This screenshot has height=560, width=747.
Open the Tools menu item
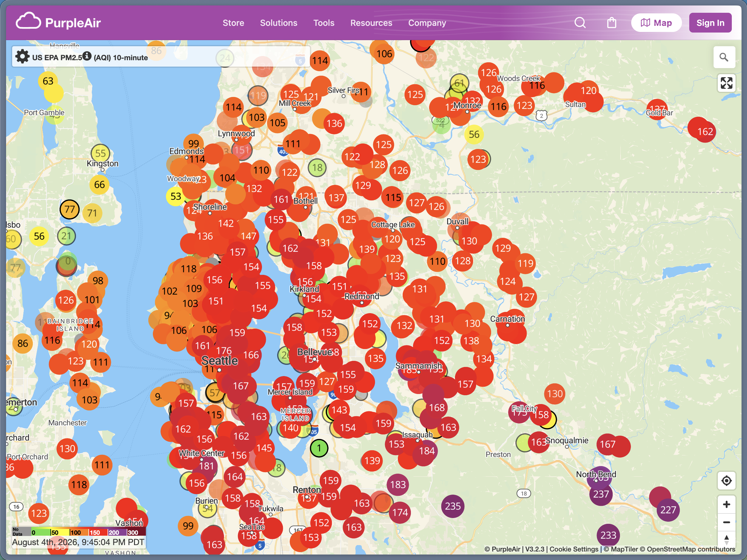pyautogui.click(x=324, y=23)
